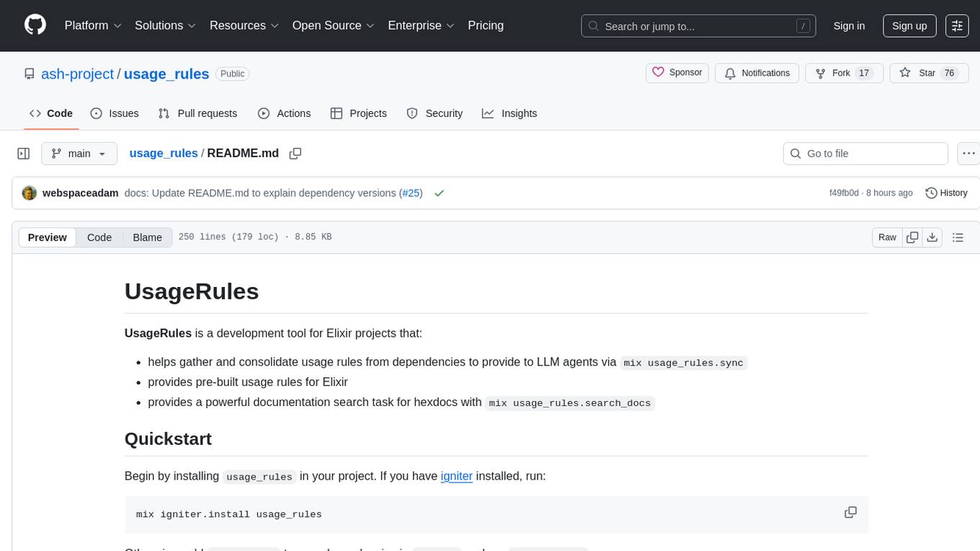Click the mix usage_rules.sync code snippet

point(683,363)
